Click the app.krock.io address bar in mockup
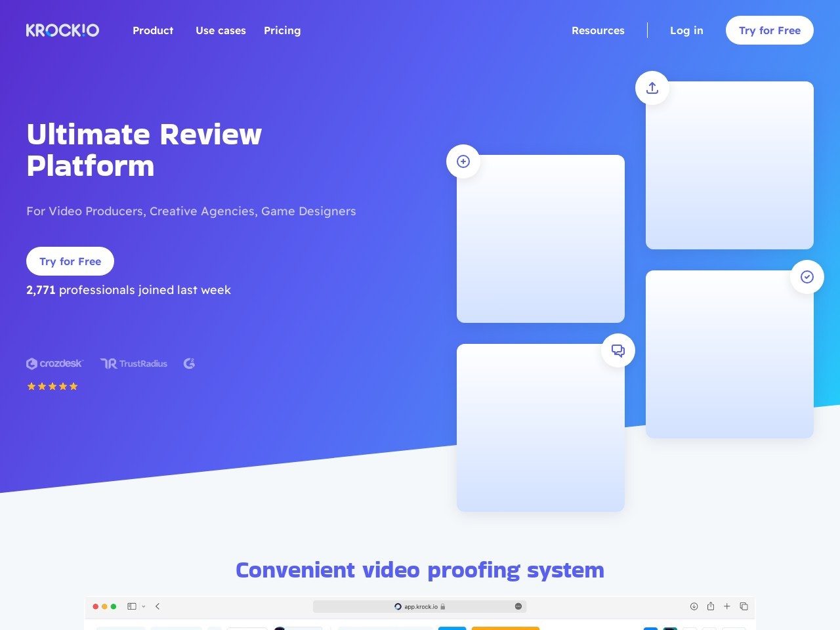840x630 pixels. click(420, 606)
